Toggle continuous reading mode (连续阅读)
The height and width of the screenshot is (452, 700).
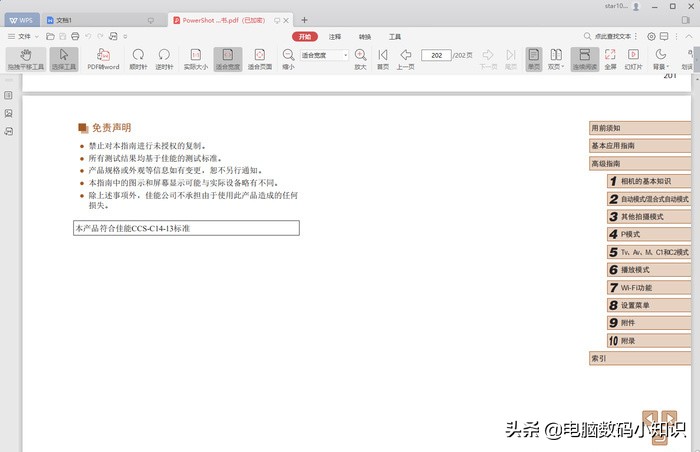tap(584, 58)
